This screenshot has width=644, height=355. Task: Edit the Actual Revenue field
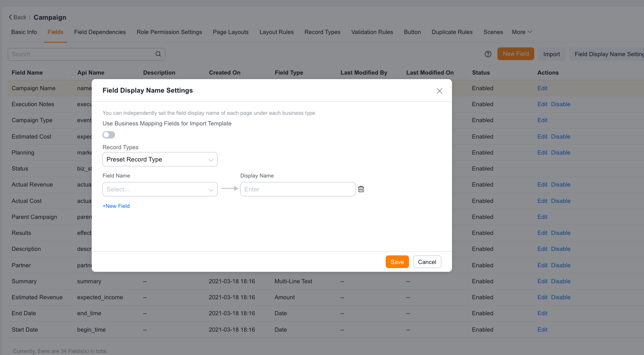[542, 184]
